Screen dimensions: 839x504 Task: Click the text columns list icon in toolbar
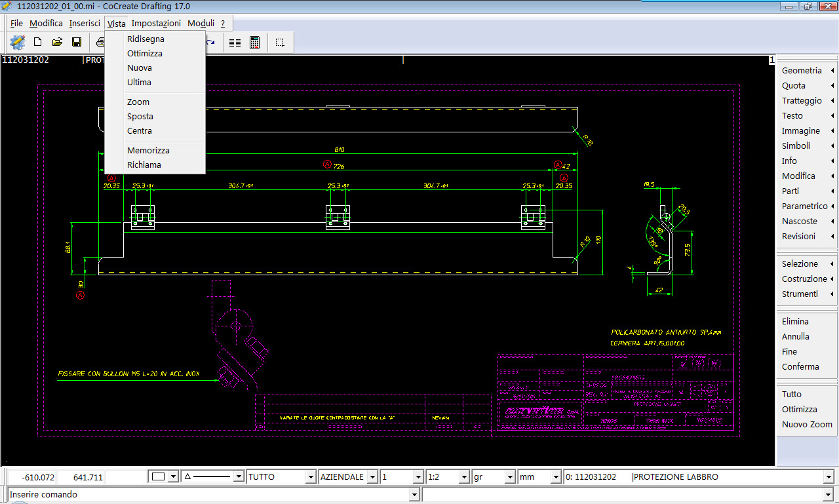point(235,43)
